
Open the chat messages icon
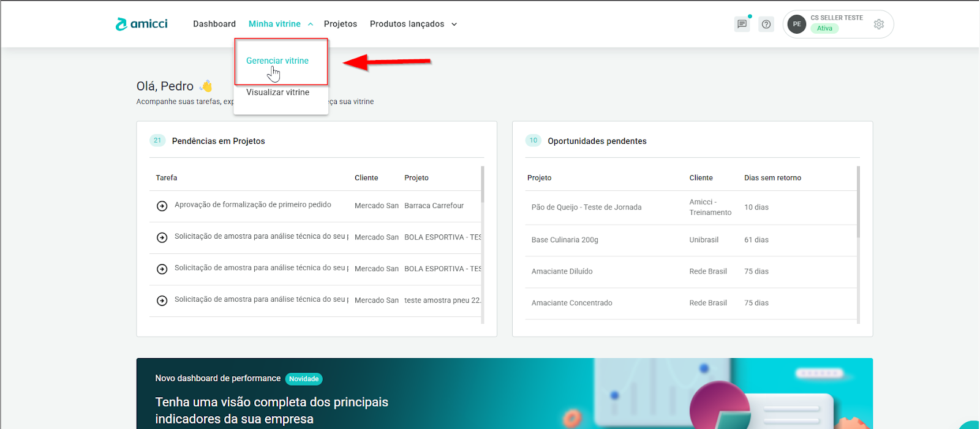pyautogui.click(x=742, y=24)
